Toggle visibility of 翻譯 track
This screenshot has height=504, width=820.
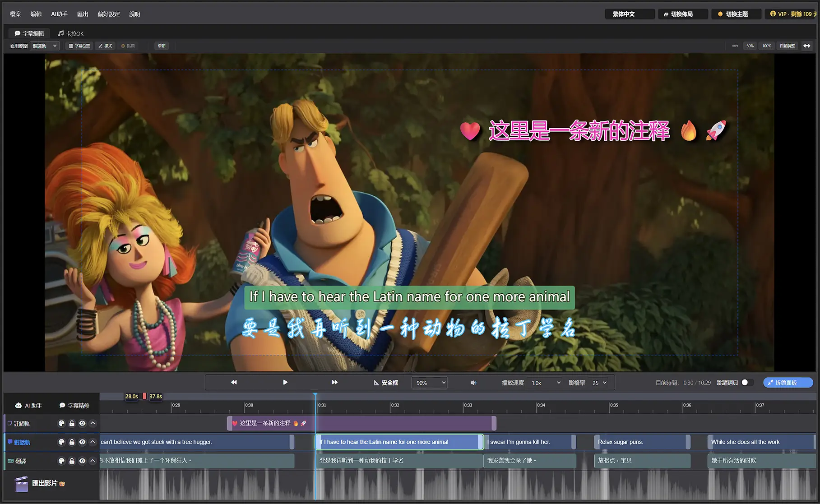(82, 461)
